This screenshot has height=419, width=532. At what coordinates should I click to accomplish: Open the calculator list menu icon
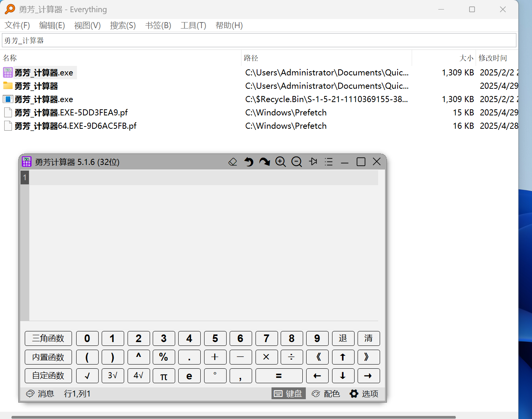(x=329, y=162)
